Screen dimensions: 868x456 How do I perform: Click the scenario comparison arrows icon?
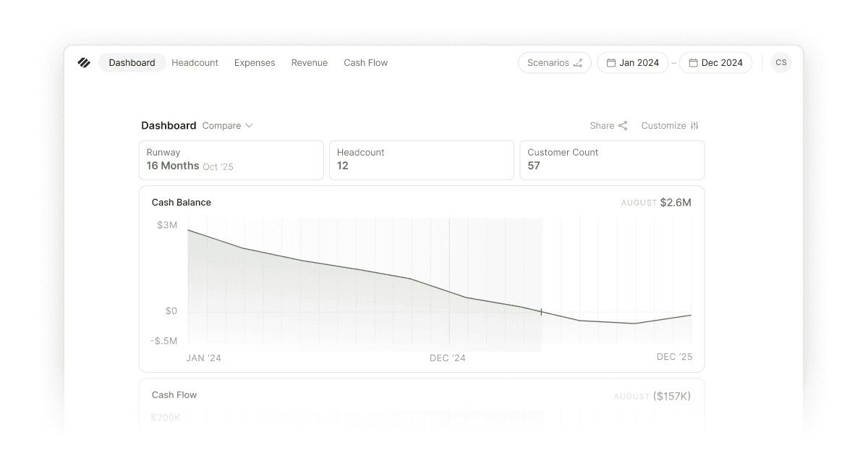[579, 62]
